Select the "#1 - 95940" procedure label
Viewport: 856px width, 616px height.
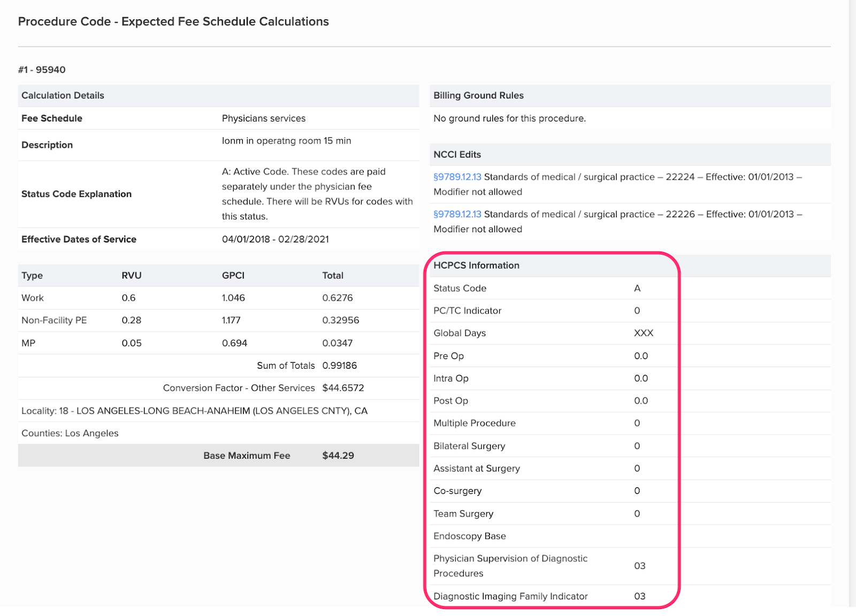point(42,70)
